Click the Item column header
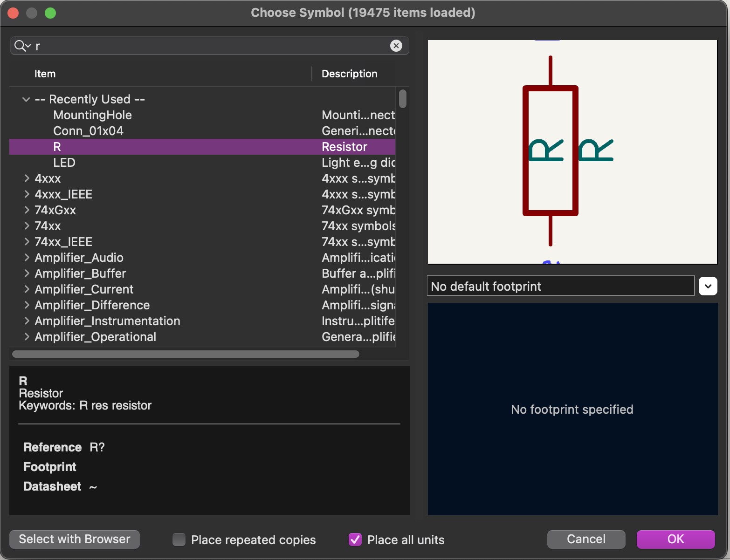Image resolution: width=730 pixels, height=560 pixels. pyautogui.click(x=160, y=74)
